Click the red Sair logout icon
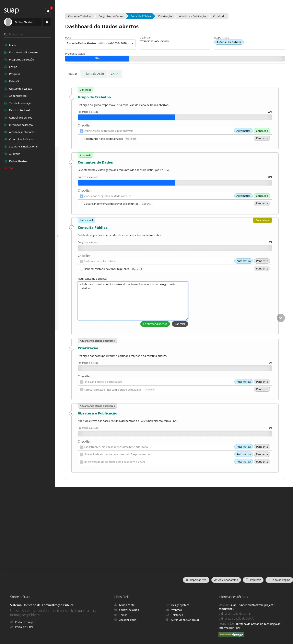Viewport: 293px width, 644px height. pyautogui.click(x=6, y=168)
